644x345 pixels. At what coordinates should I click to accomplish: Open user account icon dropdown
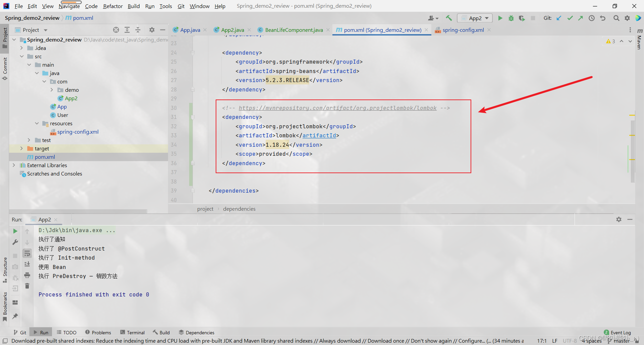pos(433,18)
